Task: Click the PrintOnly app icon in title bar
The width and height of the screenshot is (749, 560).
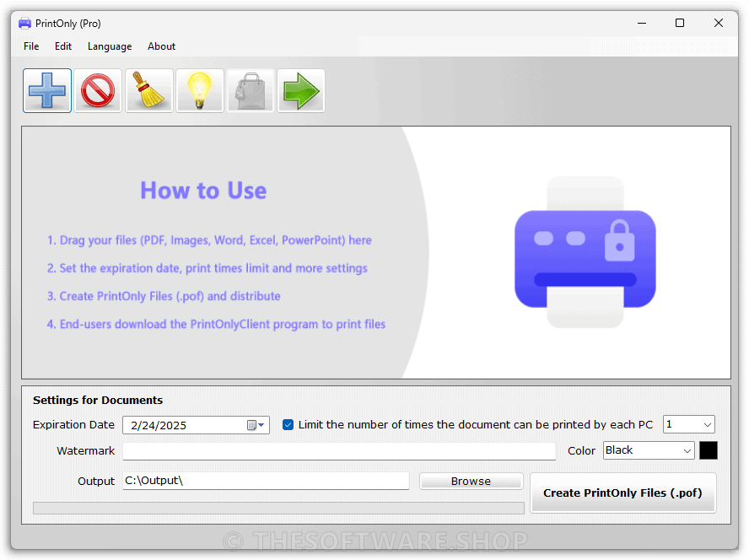Action: coord(24,23)
